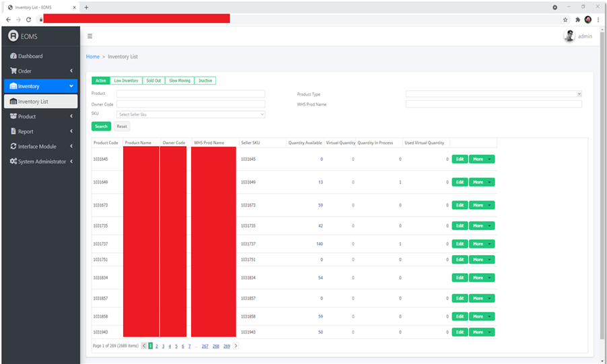Go to page 269 in pagination
The height and width of the screenshot is (364, 607).
click(227, 347)
